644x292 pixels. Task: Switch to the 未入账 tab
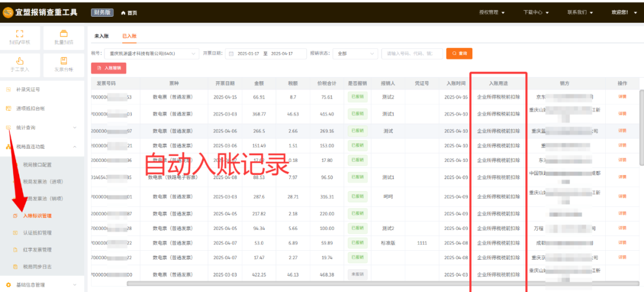[x=101, y=36]
